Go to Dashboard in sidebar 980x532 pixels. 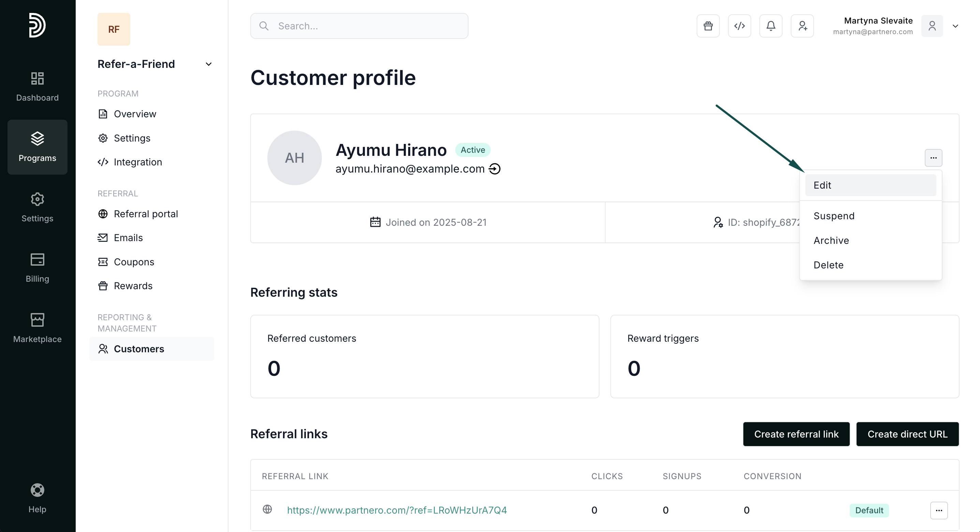(37, 87)
